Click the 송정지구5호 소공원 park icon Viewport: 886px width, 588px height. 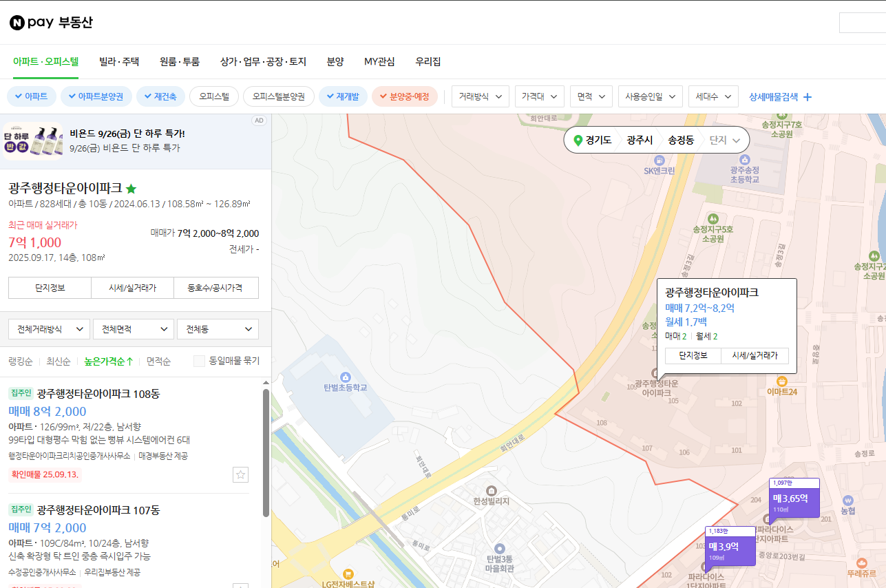click(713, 218)
